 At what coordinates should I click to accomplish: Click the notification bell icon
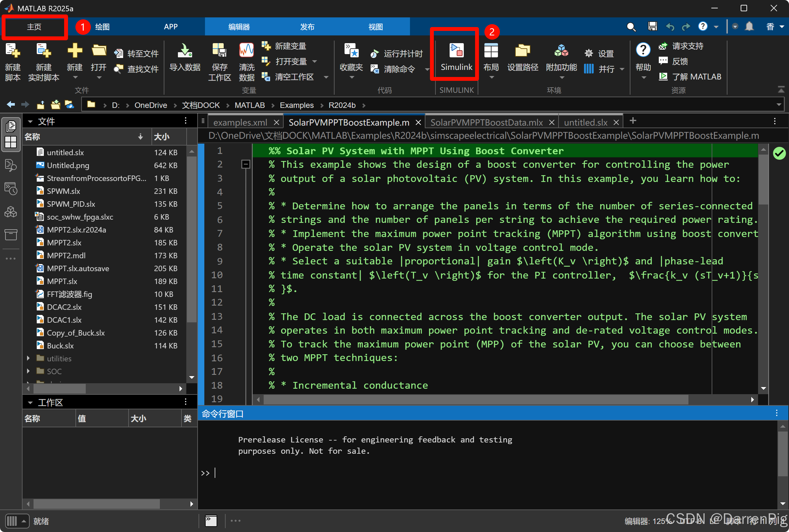click(749, 26)
